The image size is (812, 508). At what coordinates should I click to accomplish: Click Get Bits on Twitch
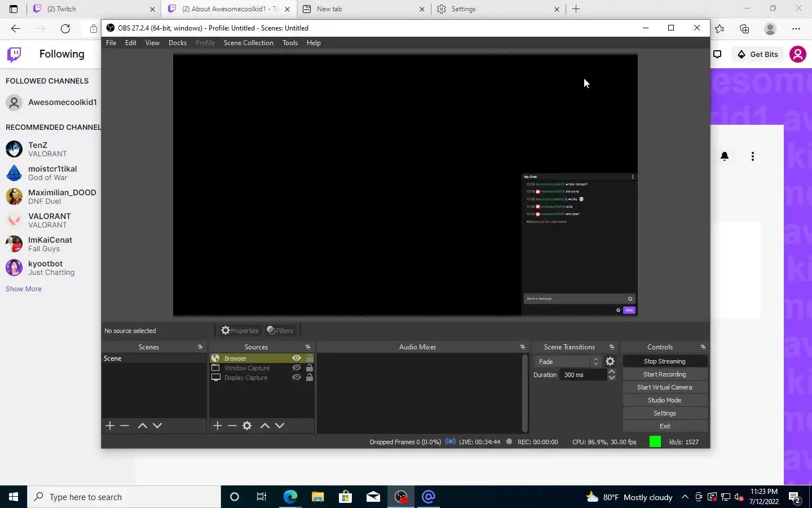[758, 54]
